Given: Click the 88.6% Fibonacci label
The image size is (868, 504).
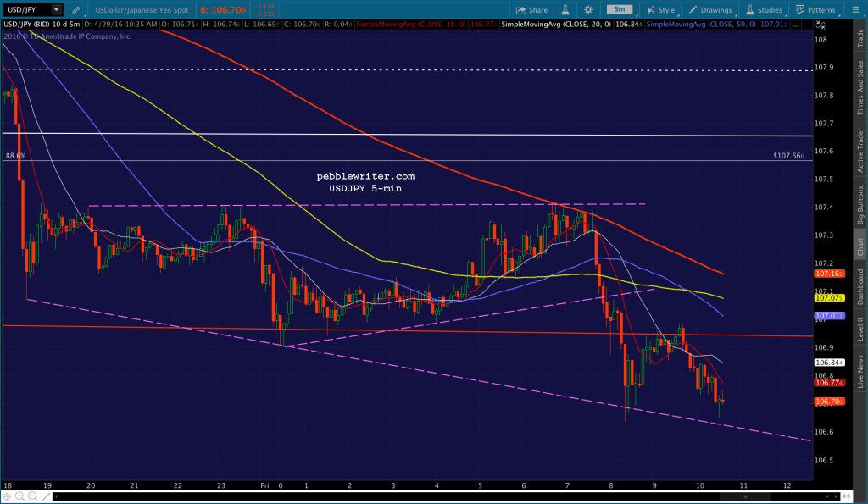Looking at the screenshot, I should click(x=15, y=156).
